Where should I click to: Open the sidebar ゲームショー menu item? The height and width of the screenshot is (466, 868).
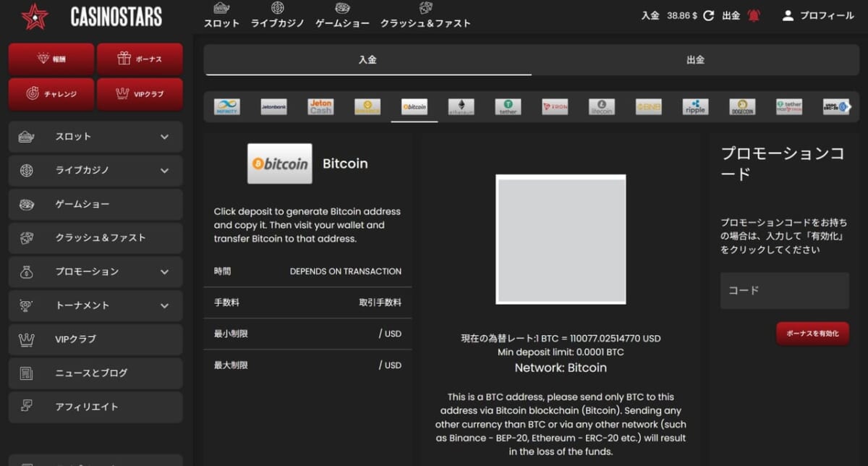click(95, 204)
